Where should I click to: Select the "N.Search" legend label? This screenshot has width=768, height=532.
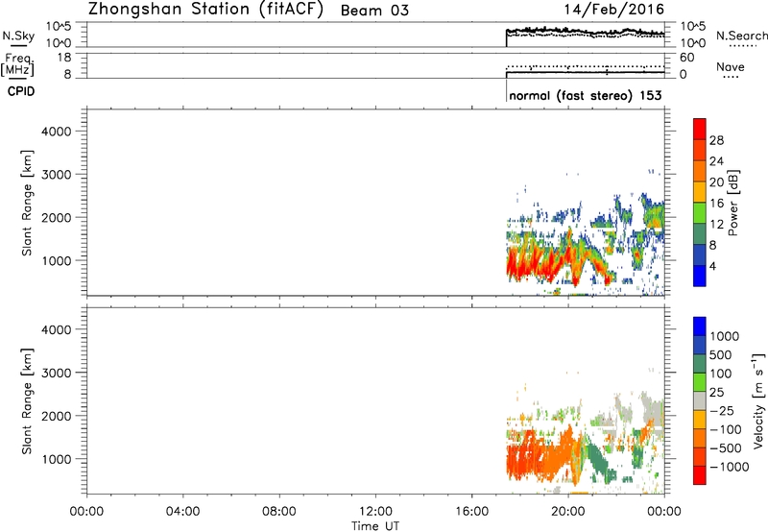741,36
